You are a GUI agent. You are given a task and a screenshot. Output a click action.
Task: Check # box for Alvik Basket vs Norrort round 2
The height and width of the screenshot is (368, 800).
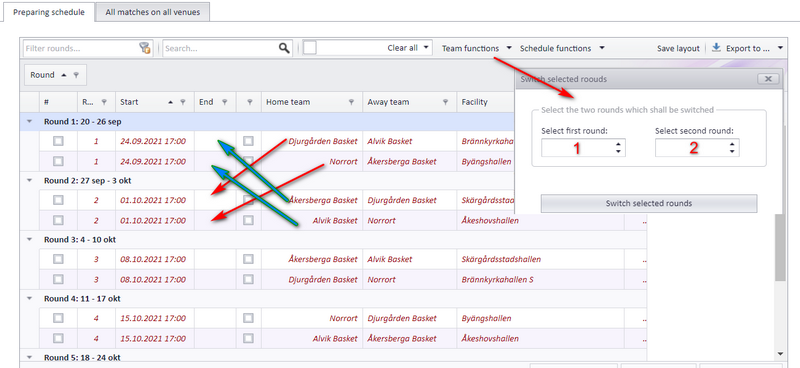tap(58, 220)
